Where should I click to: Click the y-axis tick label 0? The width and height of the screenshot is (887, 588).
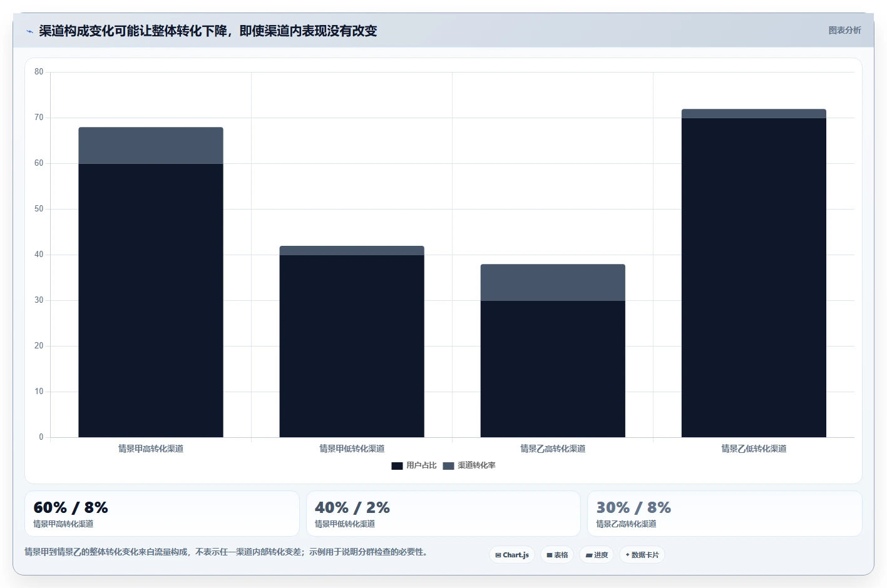click(41, 437)
